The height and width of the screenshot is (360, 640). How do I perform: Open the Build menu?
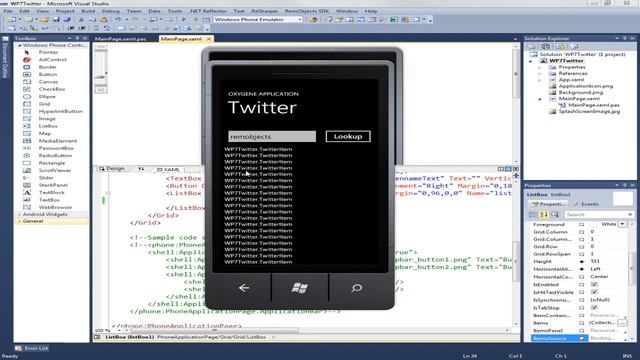click(x=89, y=11)
